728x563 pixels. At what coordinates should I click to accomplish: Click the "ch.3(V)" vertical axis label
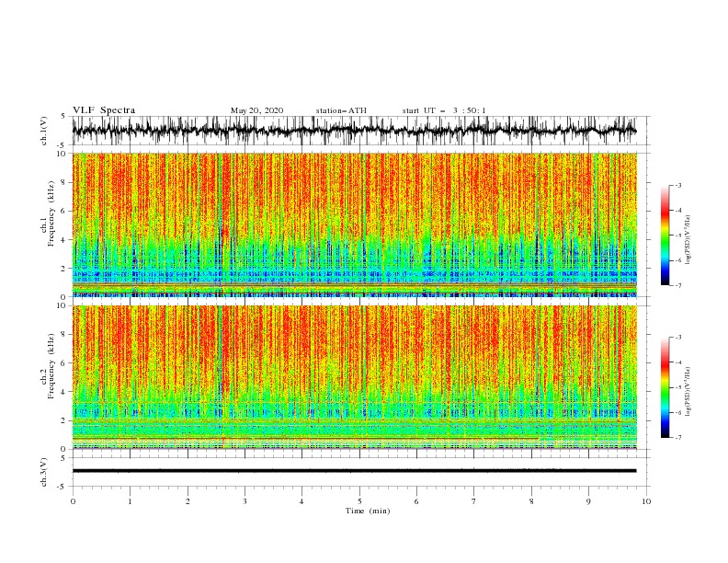coord(44,472)
